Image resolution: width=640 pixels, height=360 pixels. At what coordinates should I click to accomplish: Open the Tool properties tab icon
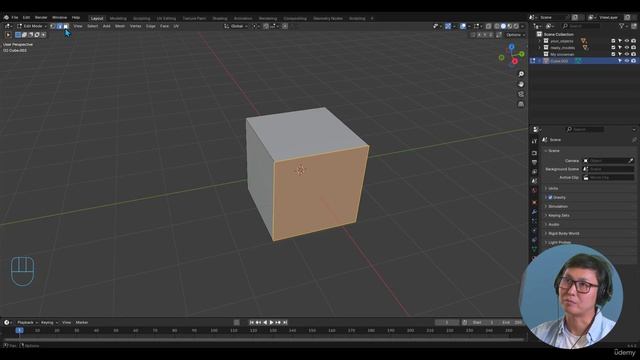pos(534,141)
